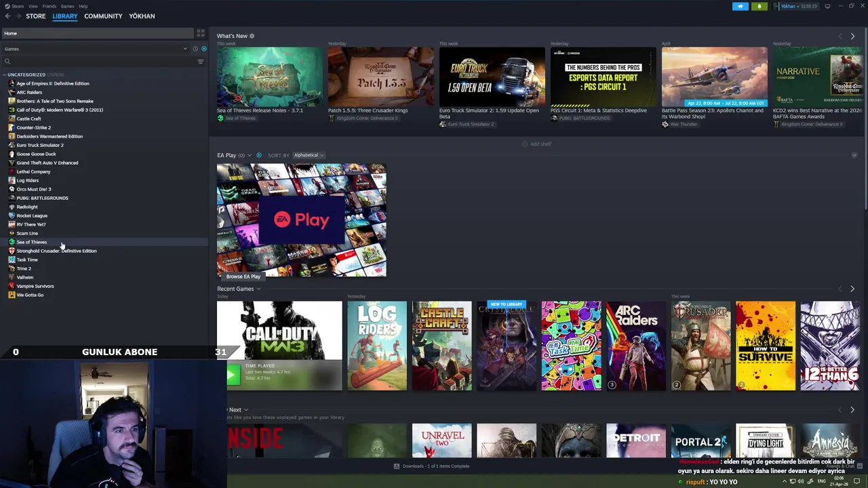Open the Steam menu
The height and width of the screenshot is (488, 868).
tap(18, 6)
